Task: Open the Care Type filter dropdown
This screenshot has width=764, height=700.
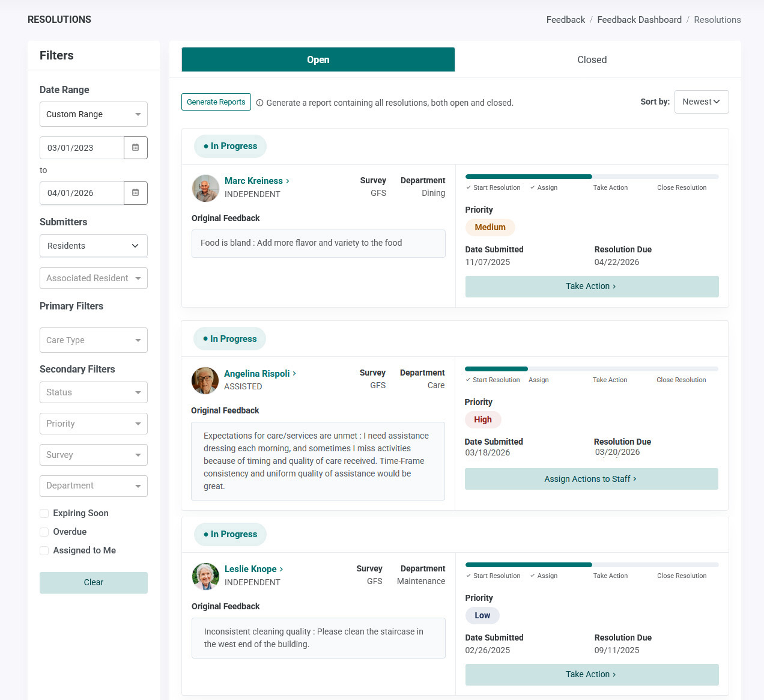Action: (x=94, y=340)
